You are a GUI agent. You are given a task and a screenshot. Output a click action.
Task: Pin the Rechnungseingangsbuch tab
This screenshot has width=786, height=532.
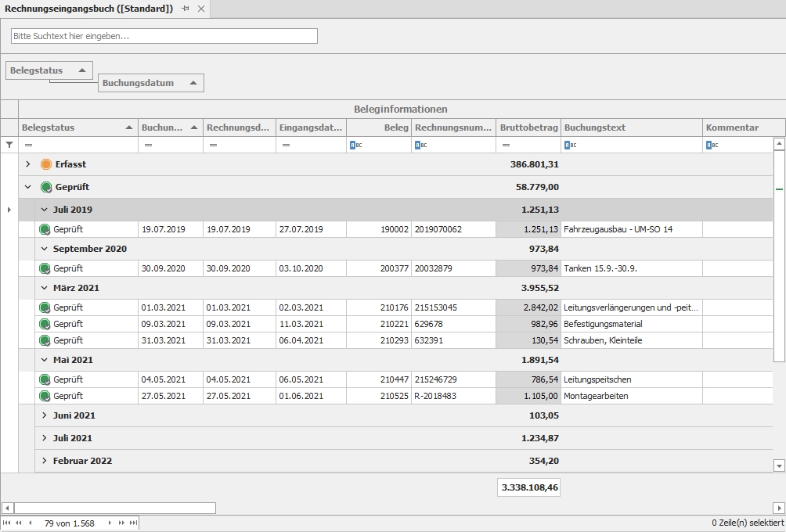point(186,9)
